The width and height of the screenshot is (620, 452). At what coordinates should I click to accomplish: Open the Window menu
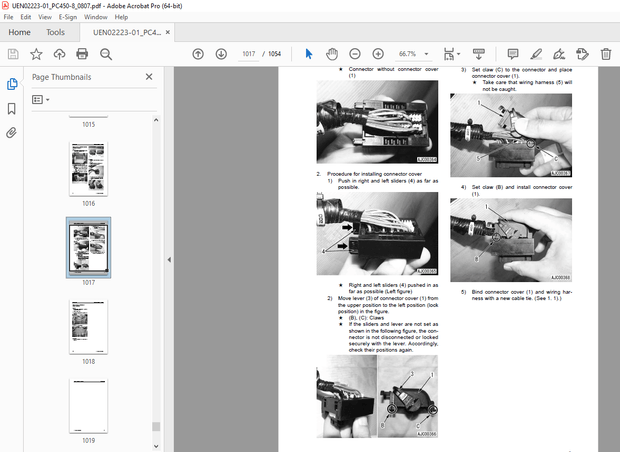96,17
